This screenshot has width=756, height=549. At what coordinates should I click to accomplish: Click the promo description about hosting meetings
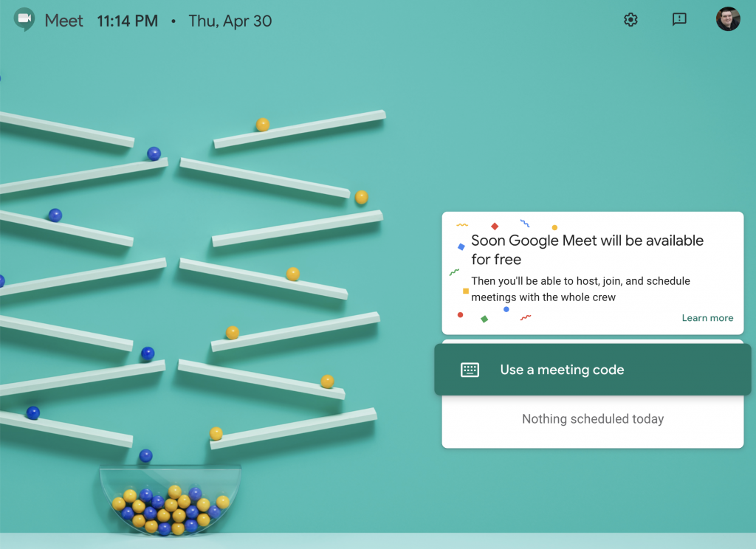580,289
